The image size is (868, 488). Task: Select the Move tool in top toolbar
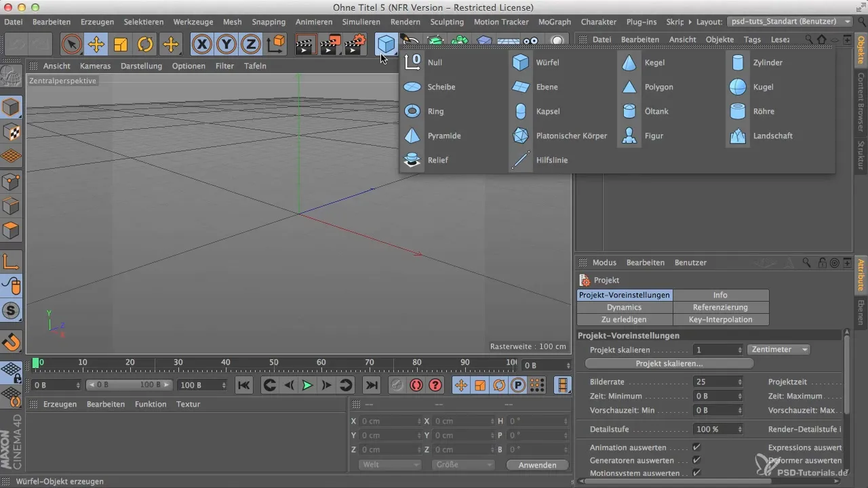[96, 45]
